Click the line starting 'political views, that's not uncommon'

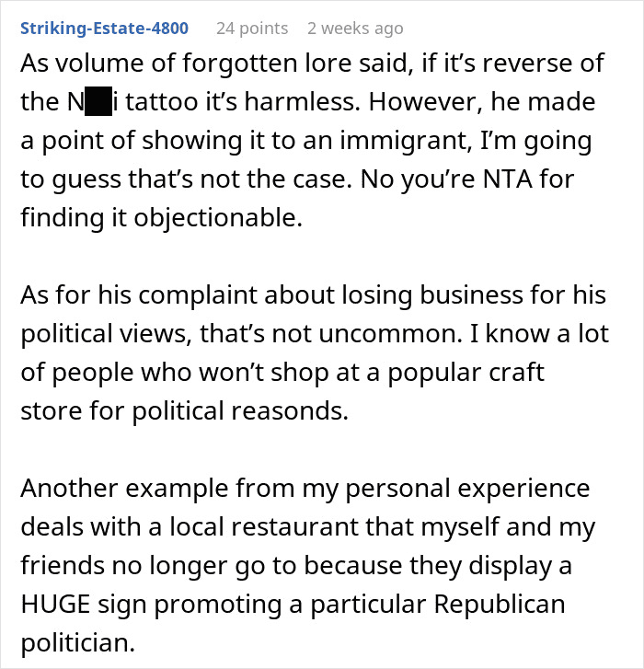pyautogui.click(x=315, y=334)
